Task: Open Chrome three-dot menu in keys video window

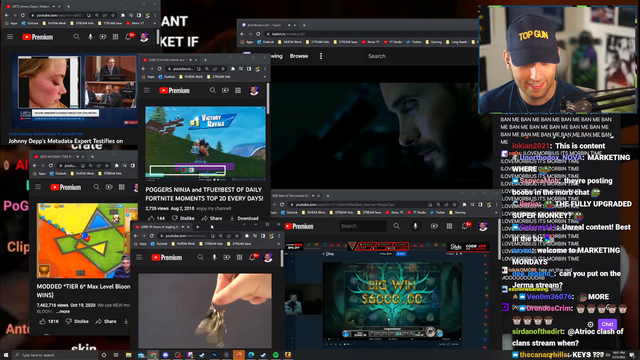Action: point(279,236)
